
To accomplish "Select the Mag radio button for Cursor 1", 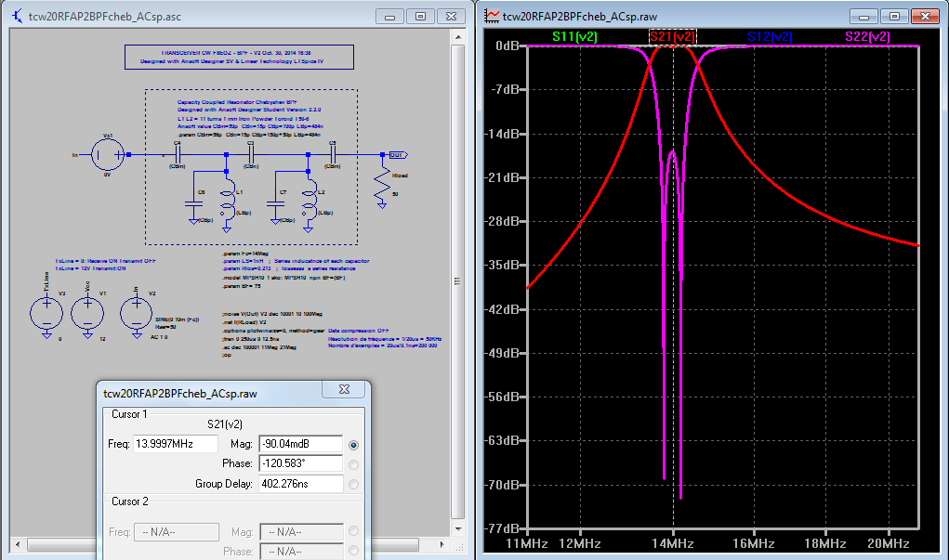I will point(353,445).
